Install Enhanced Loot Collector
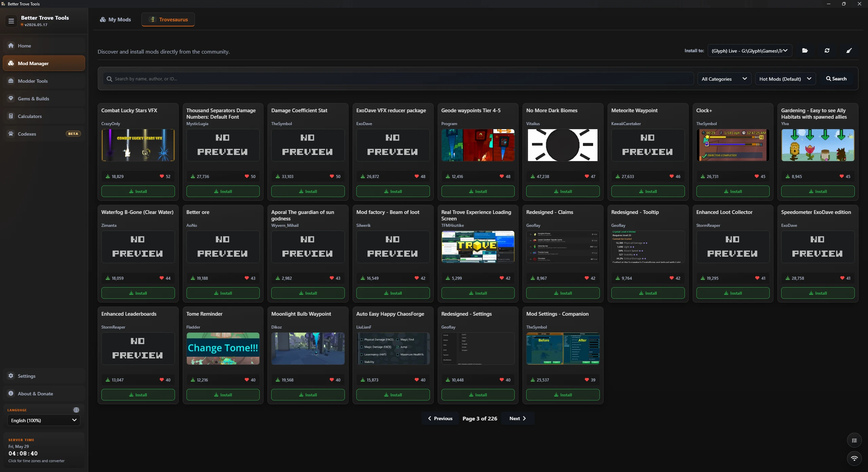 coord(733,293)
